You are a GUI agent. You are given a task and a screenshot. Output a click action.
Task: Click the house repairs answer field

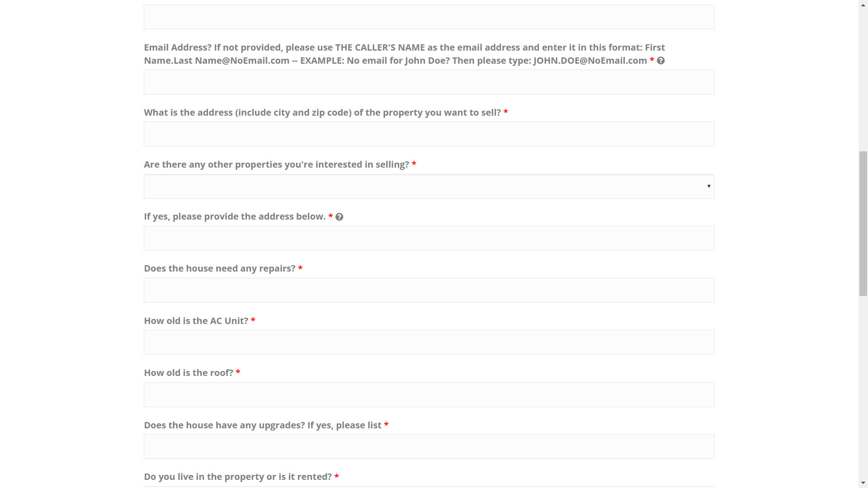[429, 290]
